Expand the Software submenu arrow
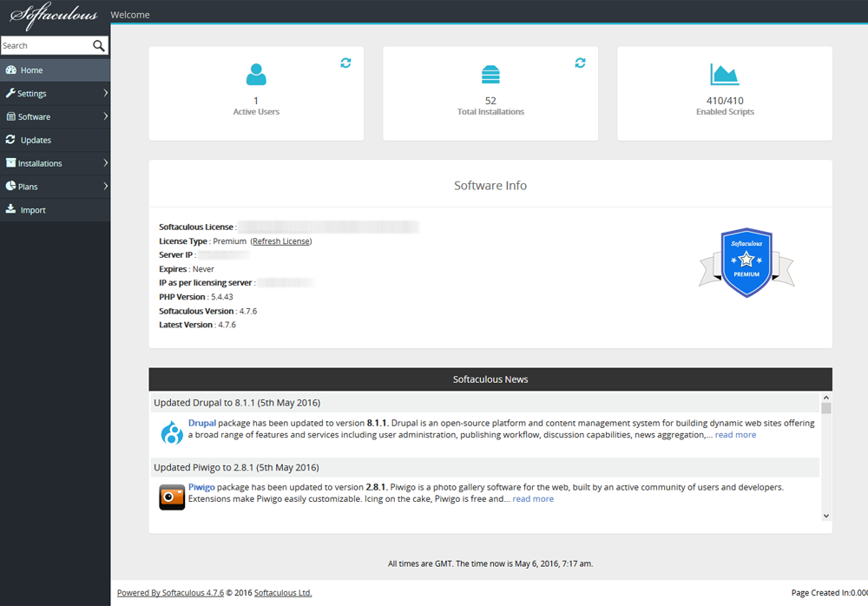 105,116
